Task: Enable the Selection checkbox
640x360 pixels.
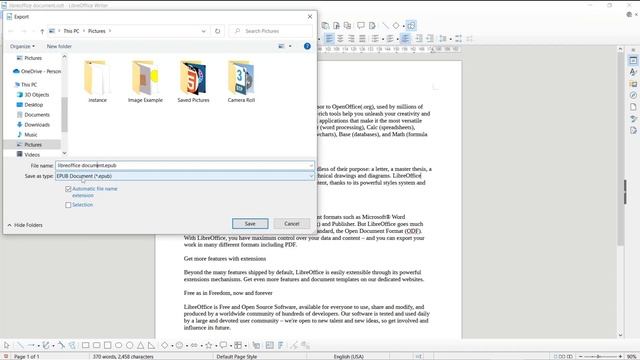Action: pos(68,205)
